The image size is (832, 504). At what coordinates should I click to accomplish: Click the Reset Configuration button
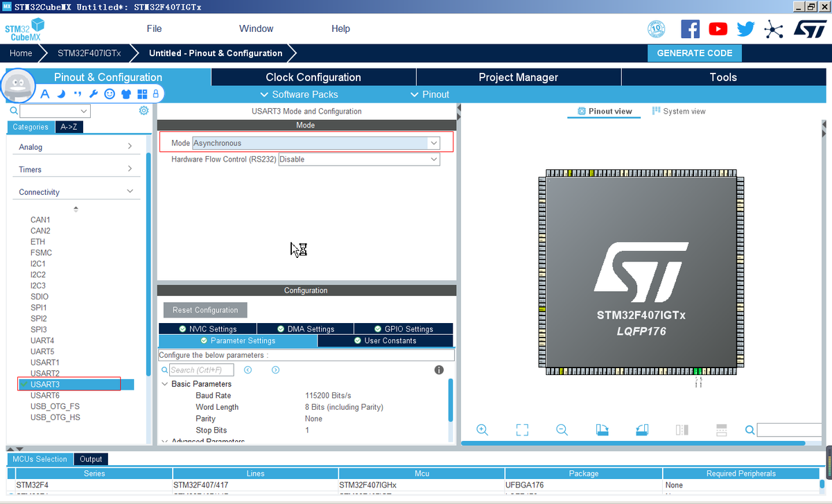pyautogui.click(x=205, y=310)
